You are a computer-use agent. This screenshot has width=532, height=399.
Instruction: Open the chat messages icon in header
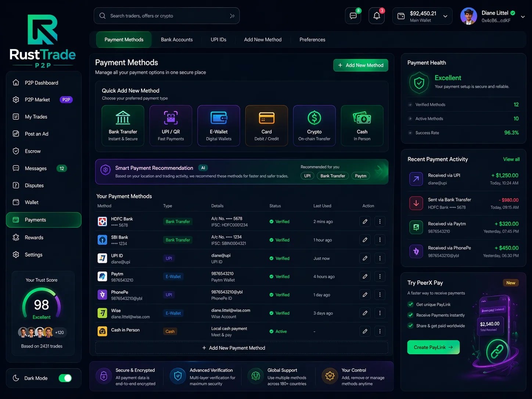click(353, 16)
